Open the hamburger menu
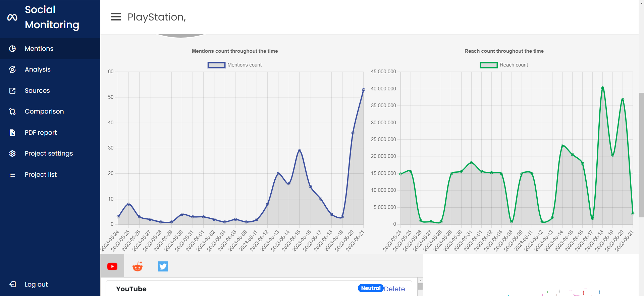644x296 pixels. 116,17
